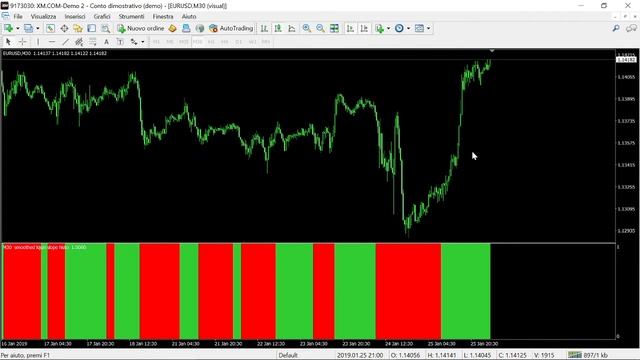Click the chart shift triangle marker at top
Screen dimensions: 640x360
[x=492, y=51]
